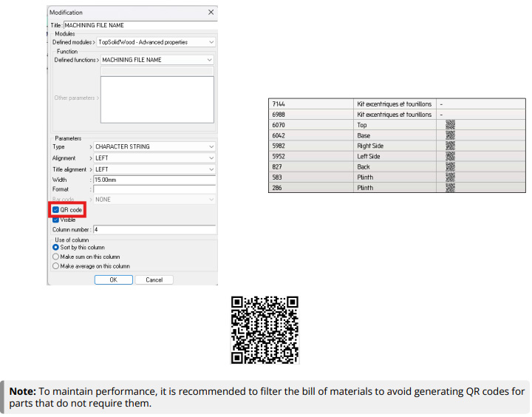The width and height of the screenshot is (532, 417).
Task: Select the 5982 table cell
Action: tap(311, 146)
